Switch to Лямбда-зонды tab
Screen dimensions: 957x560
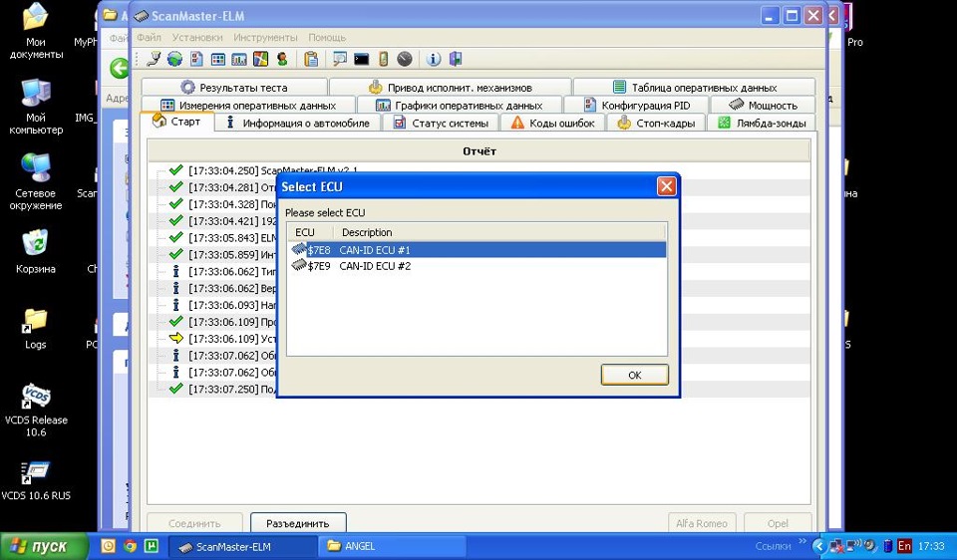761,123
